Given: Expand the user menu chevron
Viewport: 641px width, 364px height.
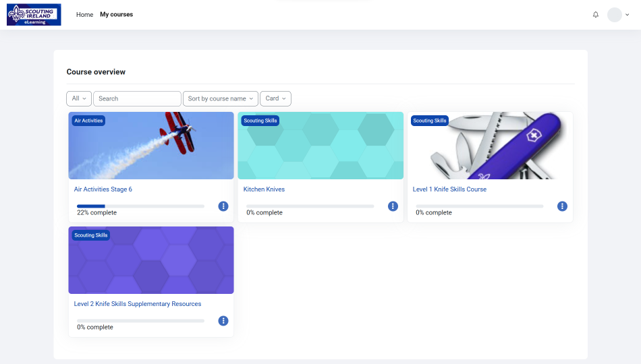Looking at the screenshot, I should point(628,15).
